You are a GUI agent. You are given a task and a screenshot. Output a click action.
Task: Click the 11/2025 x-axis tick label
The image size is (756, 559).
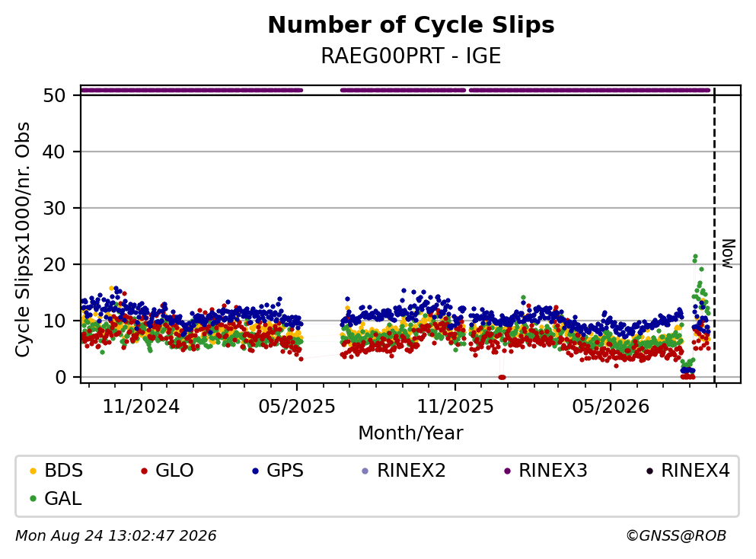click(x=455, y=407)
